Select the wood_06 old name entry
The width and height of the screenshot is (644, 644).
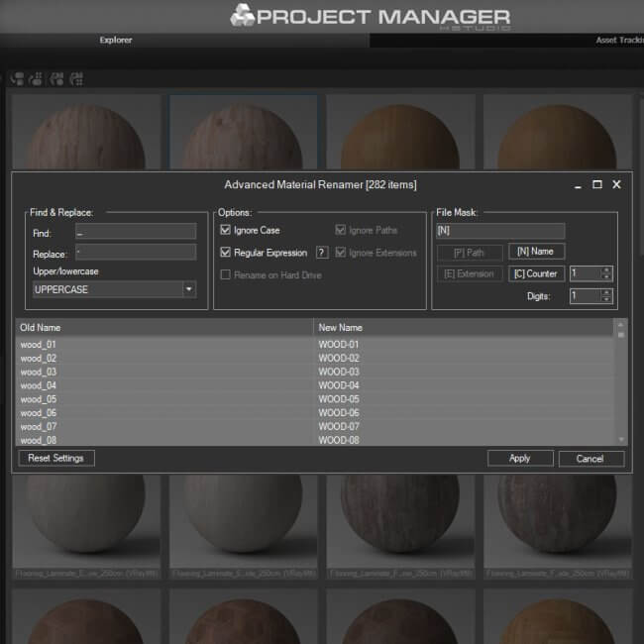pos(164,413)
